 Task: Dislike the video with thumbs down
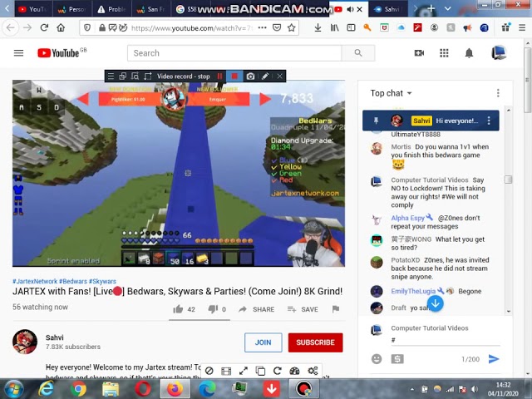point(213,309)
